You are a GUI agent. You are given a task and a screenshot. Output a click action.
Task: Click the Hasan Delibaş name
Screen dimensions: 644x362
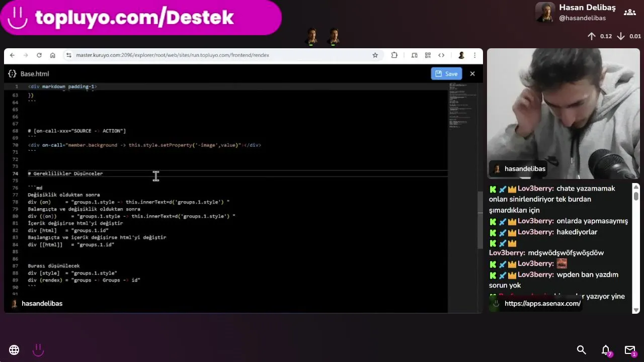(587, 8)
